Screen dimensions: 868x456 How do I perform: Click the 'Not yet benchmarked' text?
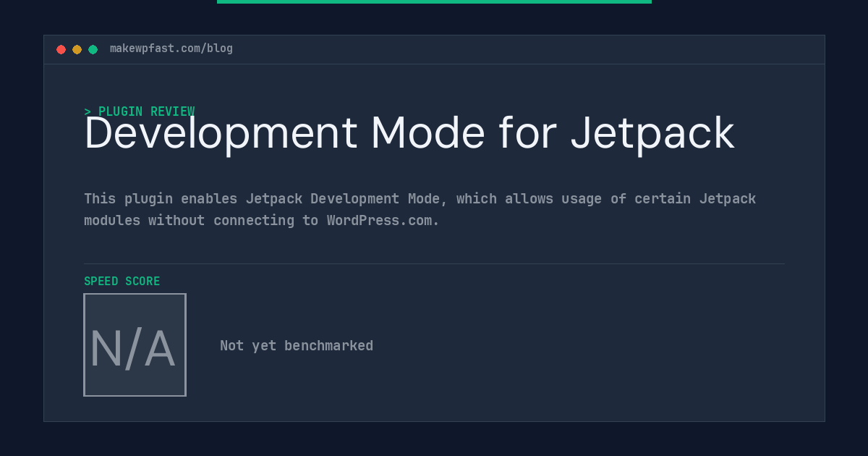click(297, 346)
